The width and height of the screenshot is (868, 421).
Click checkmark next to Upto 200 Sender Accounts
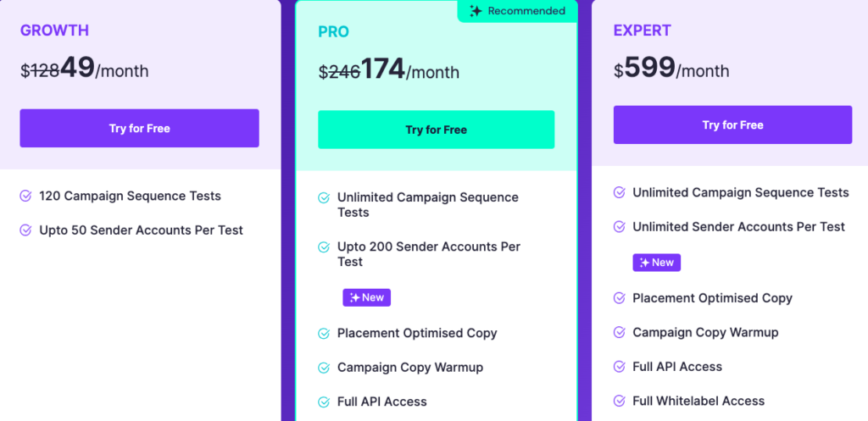[324, 247]
